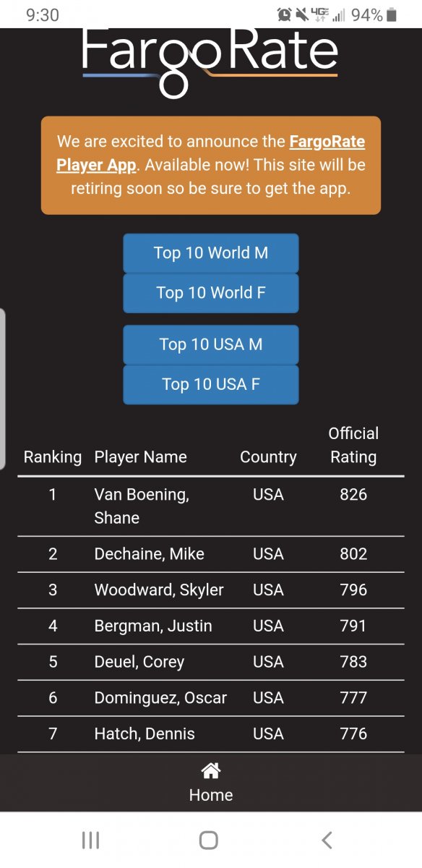
Task: Show Top 10 USA M list
Action: point(211,345)
